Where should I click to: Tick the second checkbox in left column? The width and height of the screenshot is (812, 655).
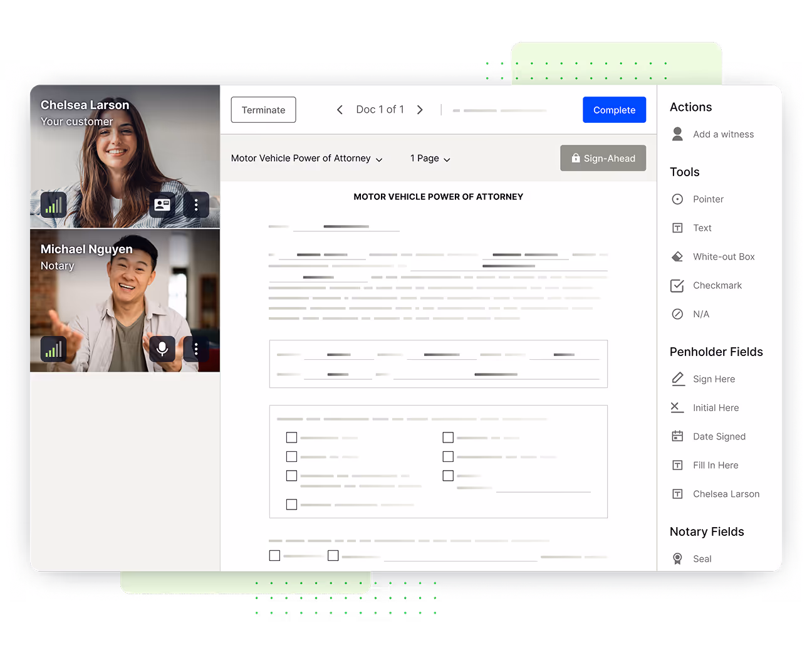[x=291, y=456]
